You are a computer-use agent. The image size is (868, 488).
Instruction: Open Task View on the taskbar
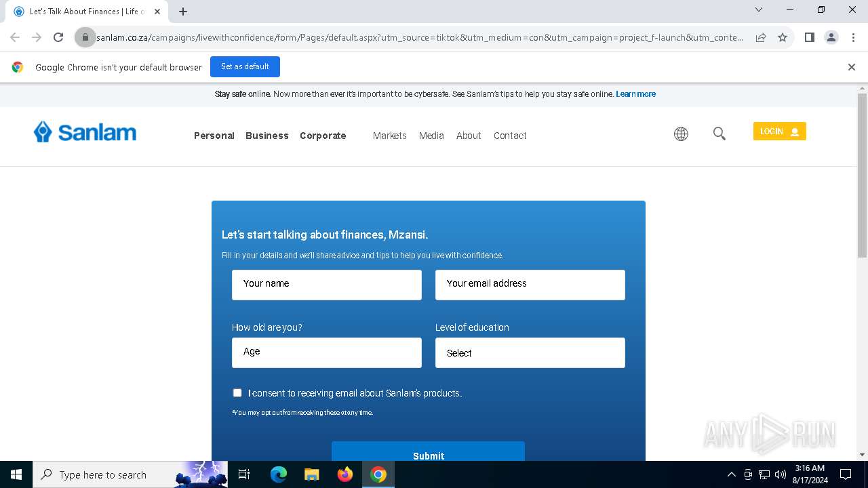tap(244, 474)
